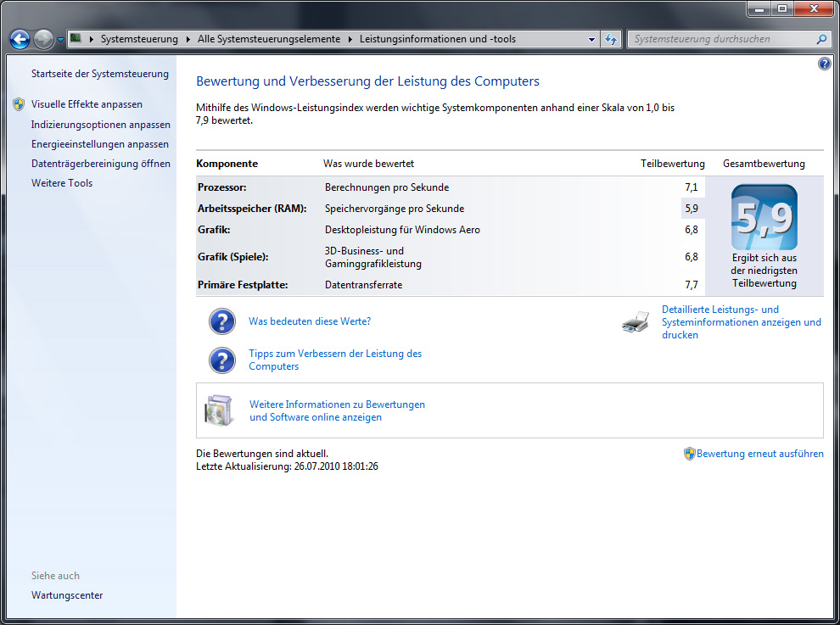840x625 pixels.
Task: Open the address bar history dropdown arrow
Action: click(591, 39)
